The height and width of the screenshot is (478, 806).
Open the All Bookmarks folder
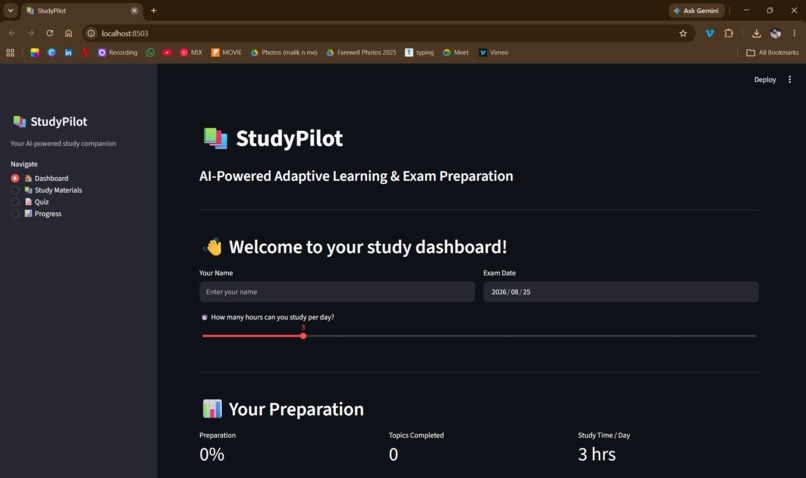point(772,52)
